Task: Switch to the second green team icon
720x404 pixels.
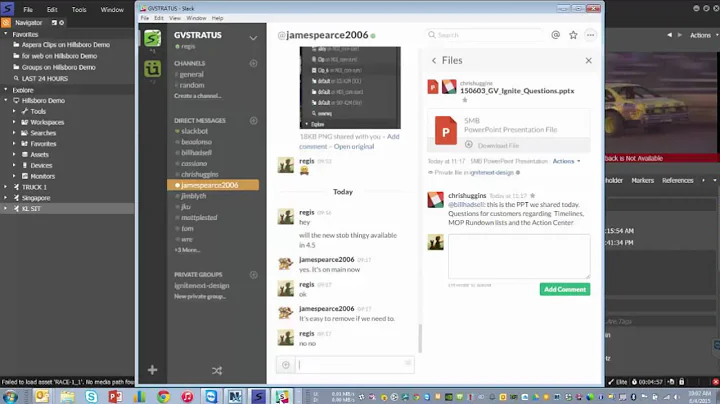Action: click(x=152, y=69)
